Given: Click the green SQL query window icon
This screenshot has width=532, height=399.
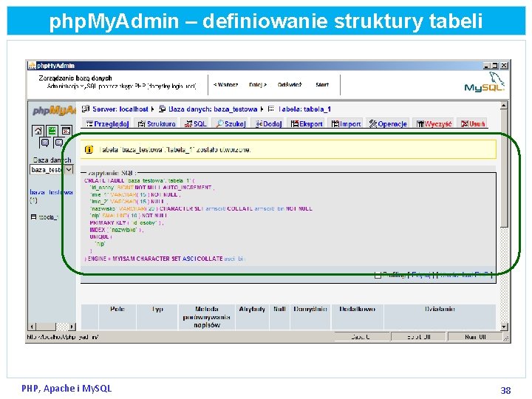Looking at the screenshot, I should 52,131.
